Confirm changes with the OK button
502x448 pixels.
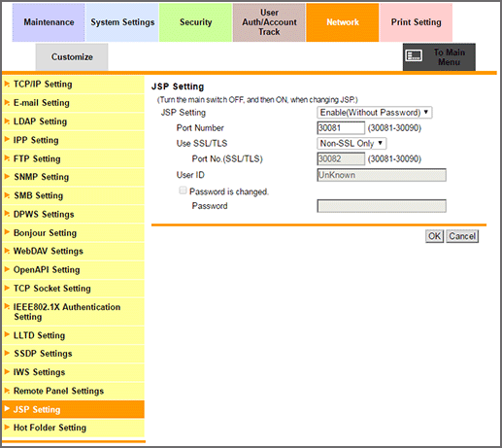[434, 236]
